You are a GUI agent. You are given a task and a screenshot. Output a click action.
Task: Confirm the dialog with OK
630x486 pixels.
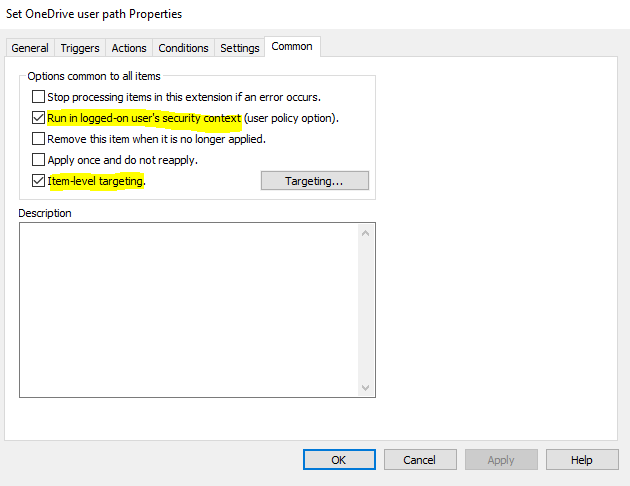339,460
